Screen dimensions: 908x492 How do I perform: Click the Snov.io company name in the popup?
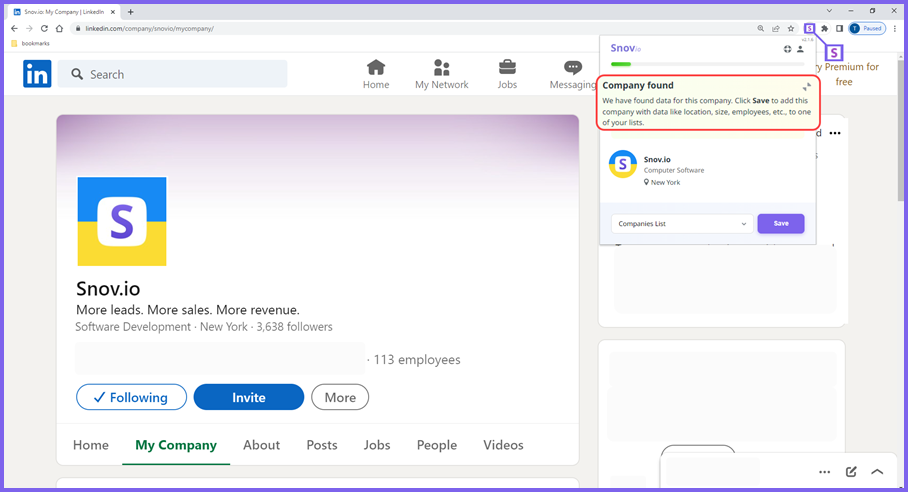(x=657, y=159)
